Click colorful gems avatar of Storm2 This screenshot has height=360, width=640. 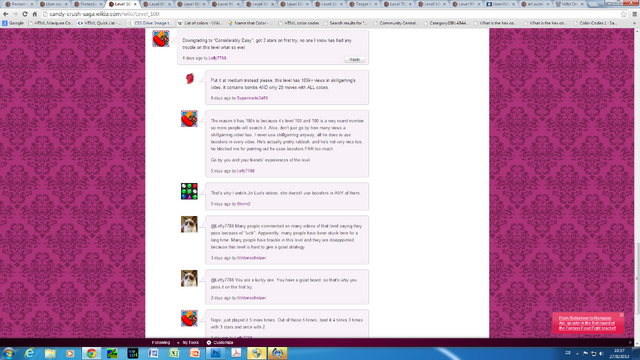click(189, 191)
